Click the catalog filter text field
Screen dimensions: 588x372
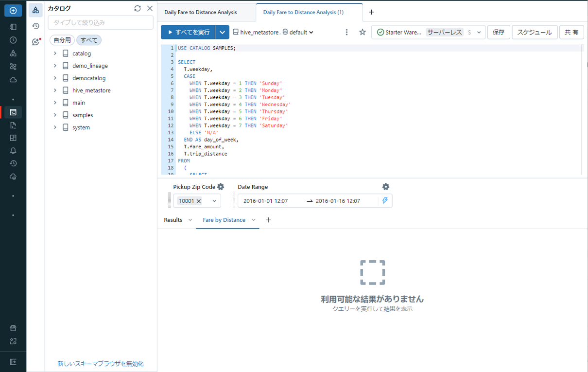(x=101, y=22)
